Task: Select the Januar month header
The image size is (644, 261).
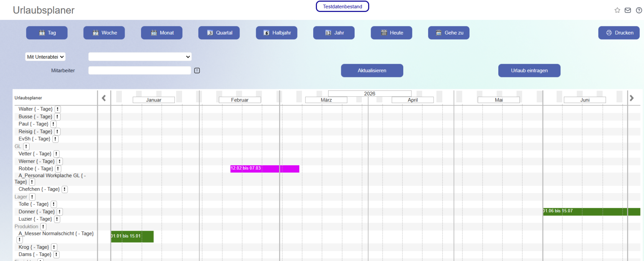Action: click(154, 100)
